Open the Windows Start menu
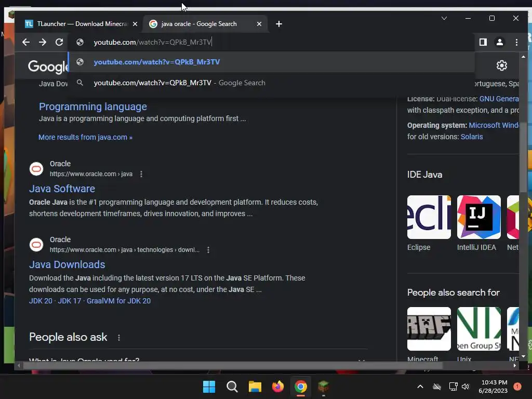The width and height of the screenshot is (532, 399). tap(209, 387)
